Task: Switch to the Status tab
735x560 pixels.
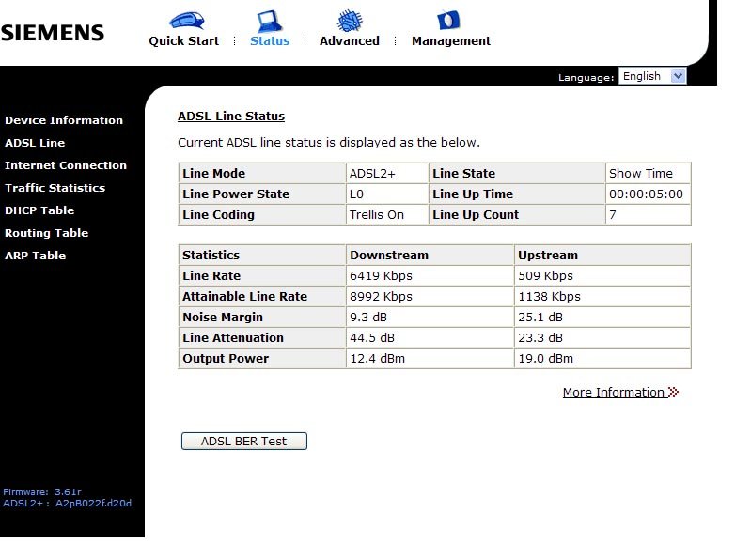Action: point(270,41)
